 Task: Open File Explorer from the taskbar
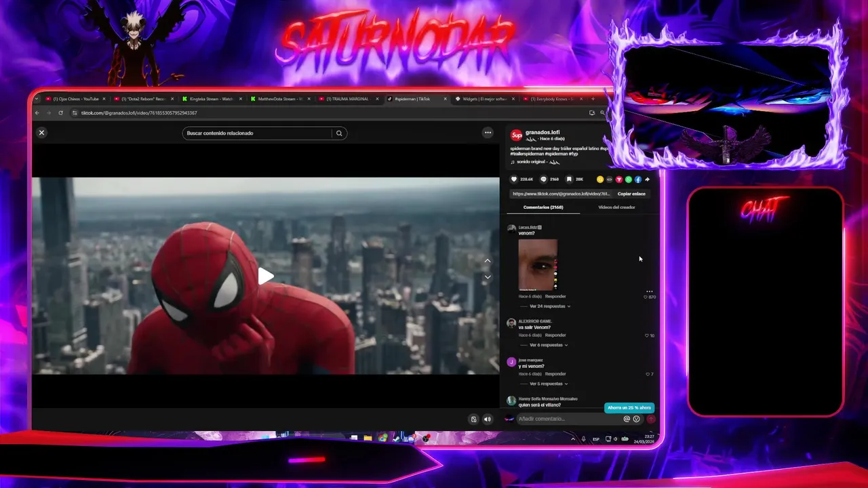coord(368,439)
